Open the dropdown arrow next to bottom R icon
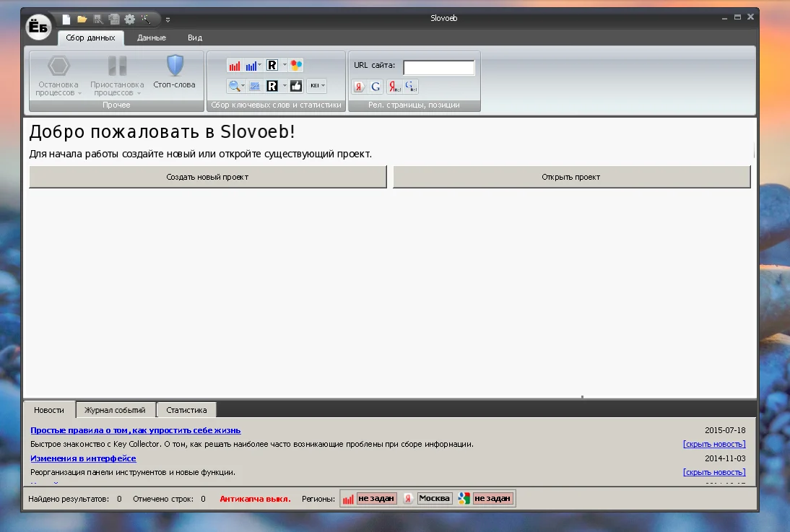 (285, 86)
